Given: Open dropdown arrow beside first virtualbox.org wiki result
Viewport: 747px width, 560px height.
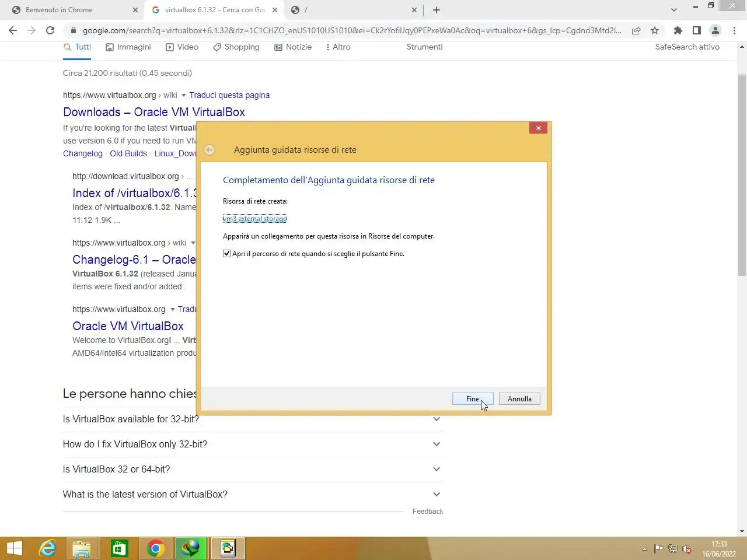Looking at the screenshot, I should tap(184, 95).
